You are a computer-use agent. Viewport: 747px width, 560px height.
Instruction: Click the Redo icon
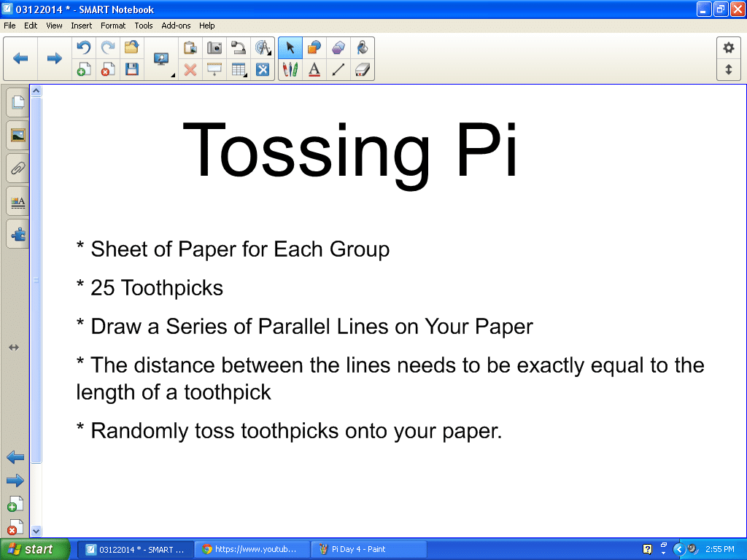[x=108, y=47]
